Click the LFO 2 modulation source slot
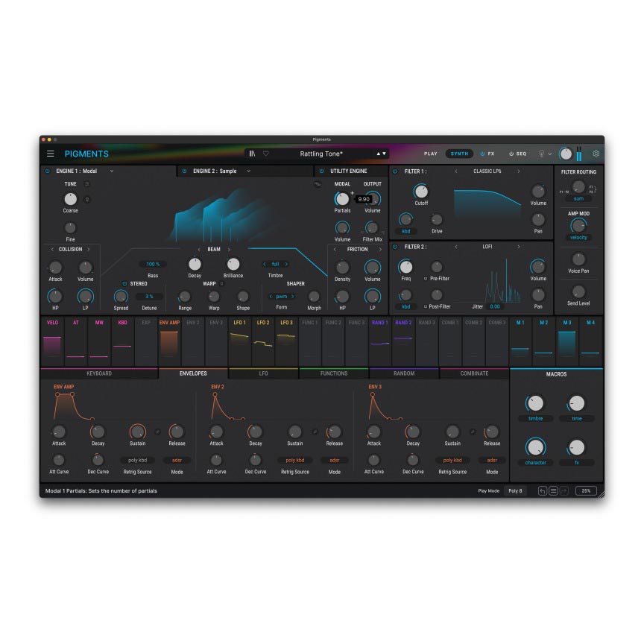The width and height of the screenshot is (644, 644). click(x=263, y=341)
